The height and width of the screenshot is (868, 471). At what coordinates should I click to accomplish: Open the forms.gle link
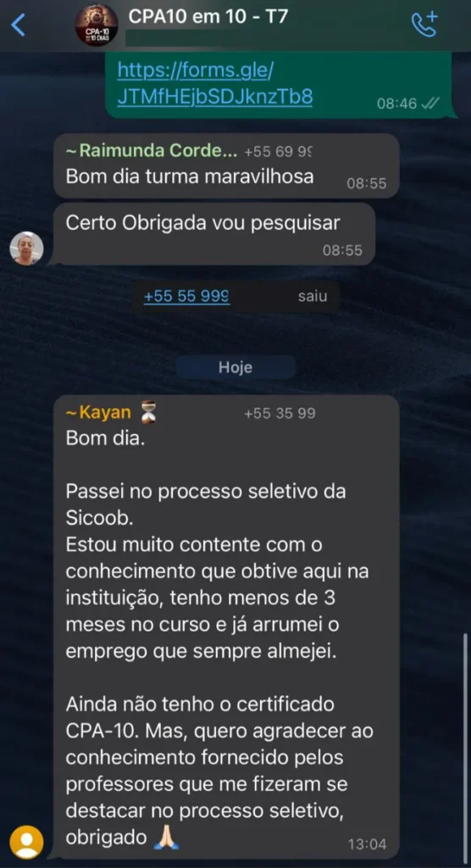pos(214,84)
